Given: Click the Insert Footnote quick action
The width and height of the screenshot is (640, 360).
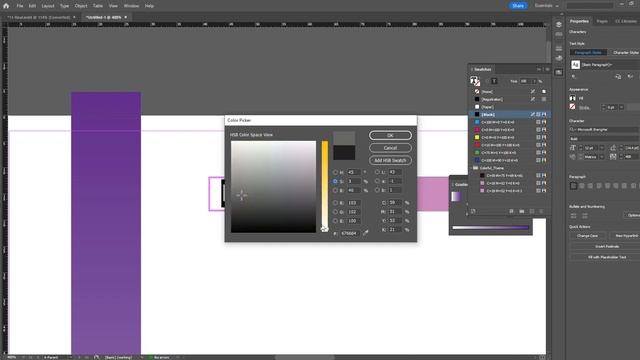Looking at the screenshot, I should [x=607, y=247].
